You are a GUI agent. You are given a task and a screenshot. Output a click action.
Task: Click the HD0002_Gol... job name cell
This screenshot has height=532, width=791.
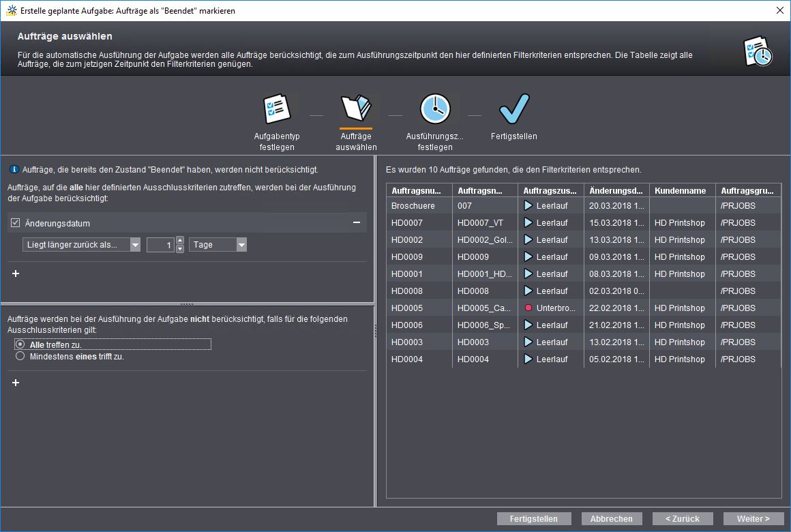point(485,240)
